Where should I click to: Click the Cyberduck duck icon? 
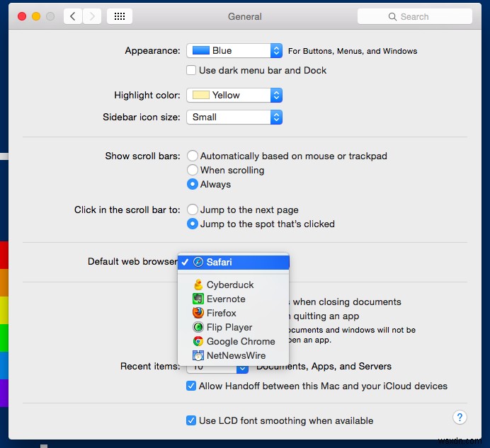coord(198,285)
